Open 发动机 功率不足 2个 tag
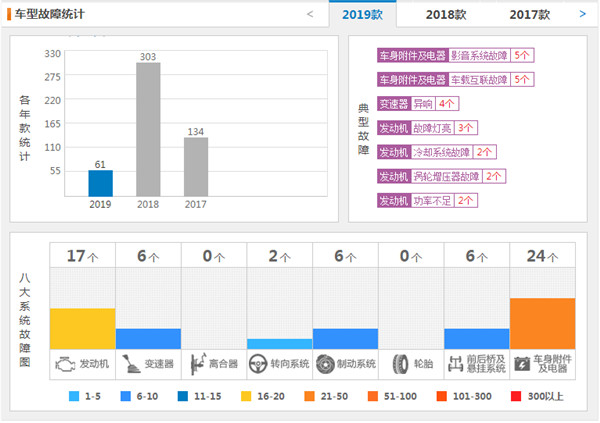 click(x=427, y=200)
